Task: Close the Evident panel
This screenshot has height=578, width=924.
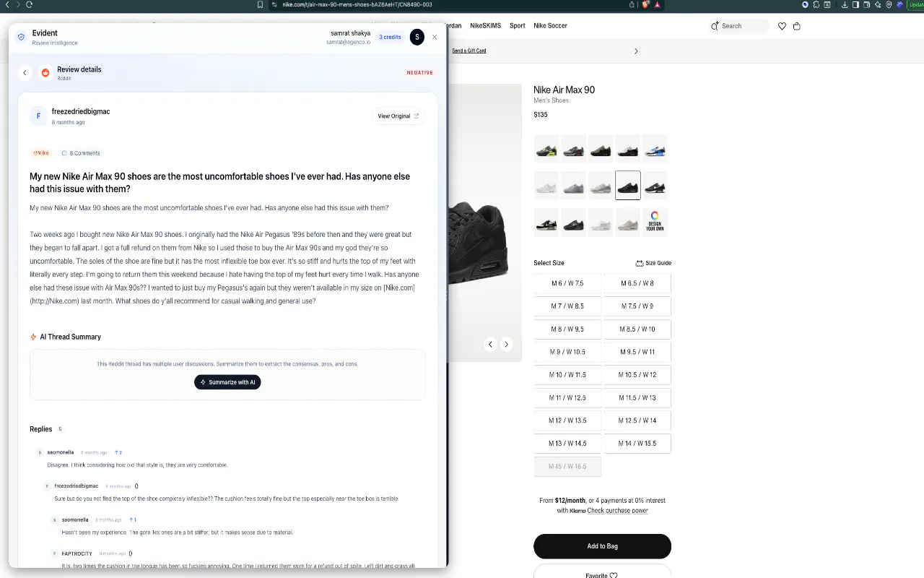Action: pos(435,37)
